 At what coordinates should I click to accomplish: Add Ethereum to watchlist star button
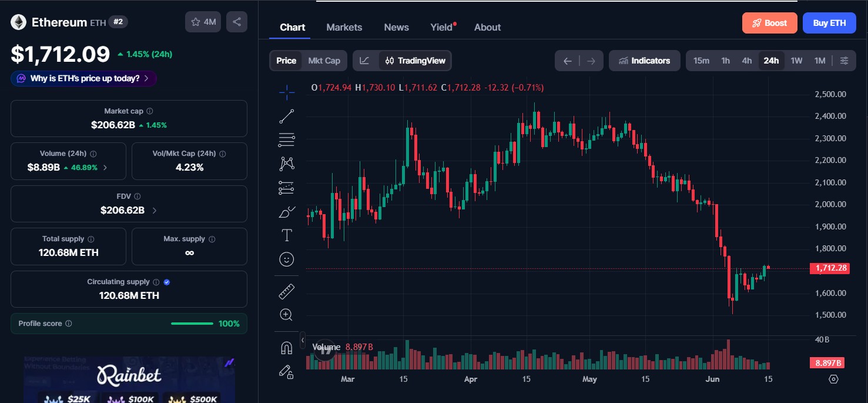(203, 22)
